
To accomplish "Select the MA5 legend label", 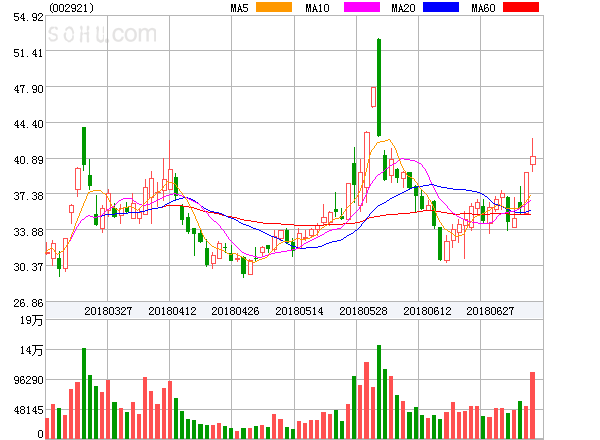I will 240,8.
